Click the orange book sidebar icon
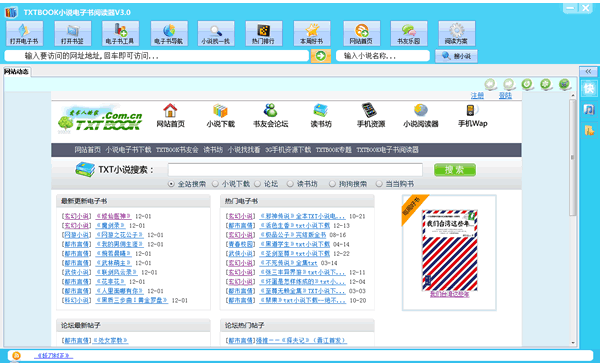 (589, 130)
